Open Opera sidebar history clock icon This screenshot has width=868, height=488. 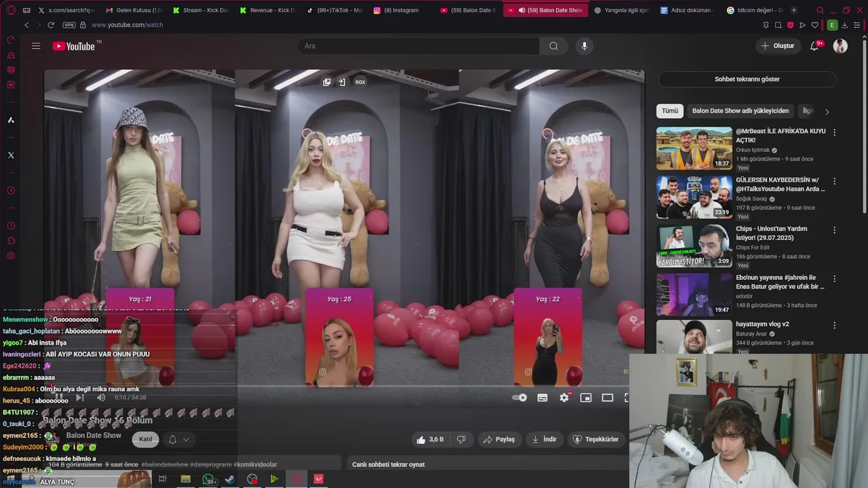coord(11,226)
